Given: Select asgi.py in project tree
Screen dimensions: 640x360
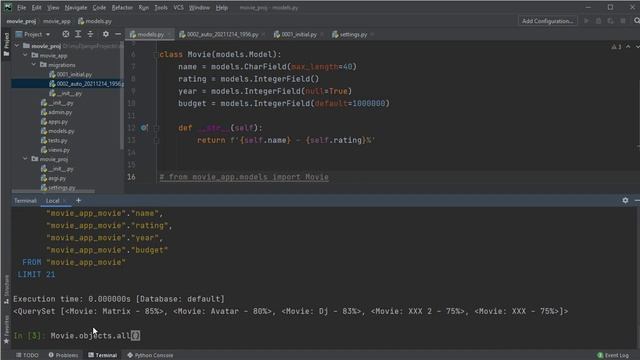Looking at the screenshot, I should point(53,178).
